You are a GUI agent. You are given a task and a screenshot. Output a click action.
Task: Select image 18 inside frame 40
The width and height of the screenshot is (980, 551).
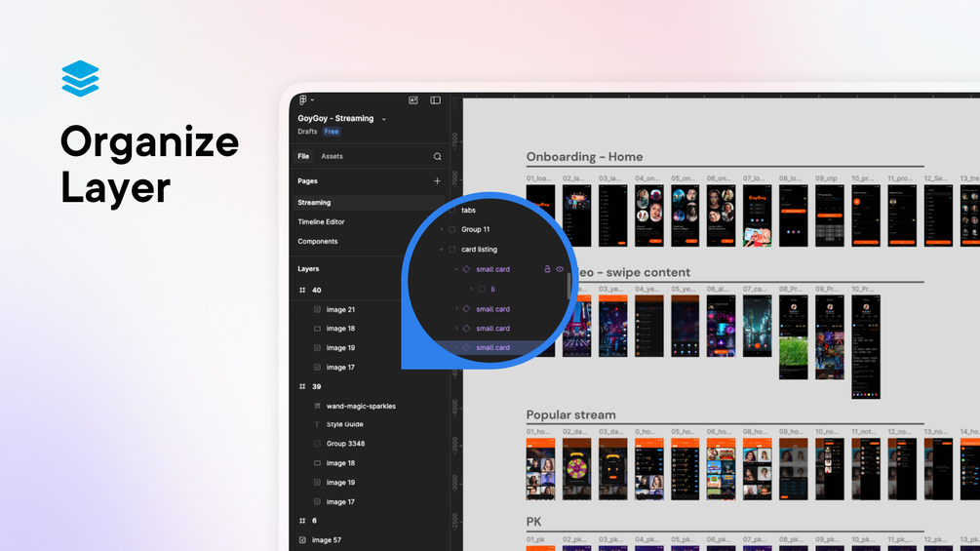tap(340, 329)
